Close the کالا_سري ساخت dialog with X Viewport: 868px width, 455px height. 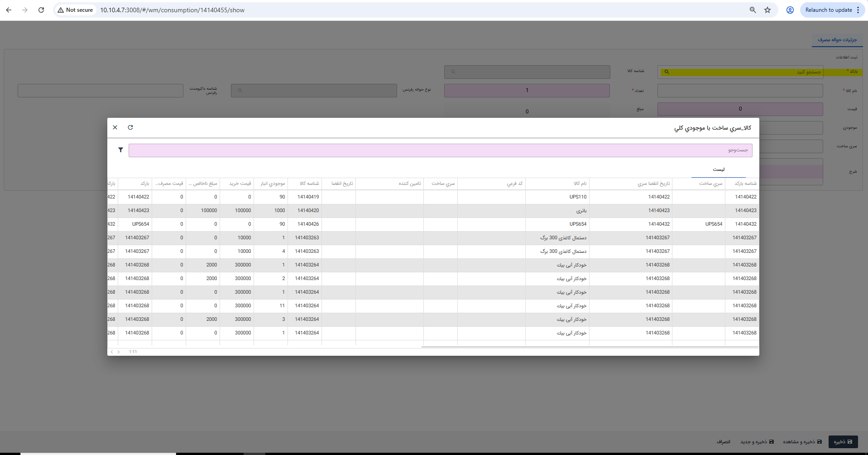[x=115, y=127]
